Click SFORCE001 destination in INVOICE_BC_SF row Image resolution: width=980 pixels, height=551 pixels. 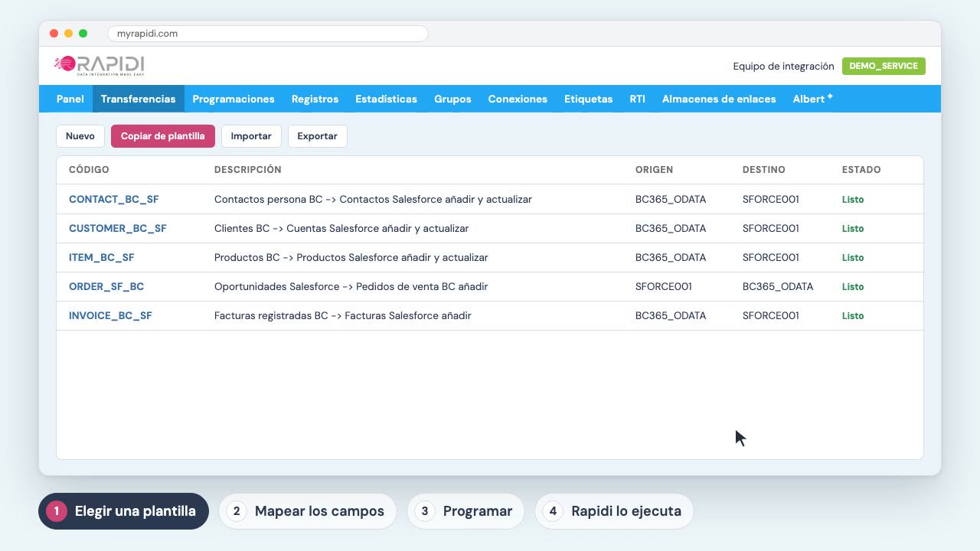tap(771, 315)
